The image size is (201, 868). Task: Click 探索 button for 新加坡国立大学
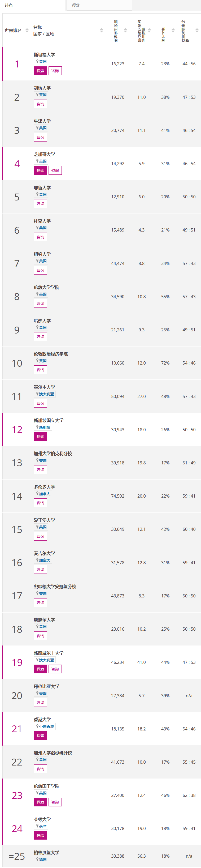(x=40, y=436)
